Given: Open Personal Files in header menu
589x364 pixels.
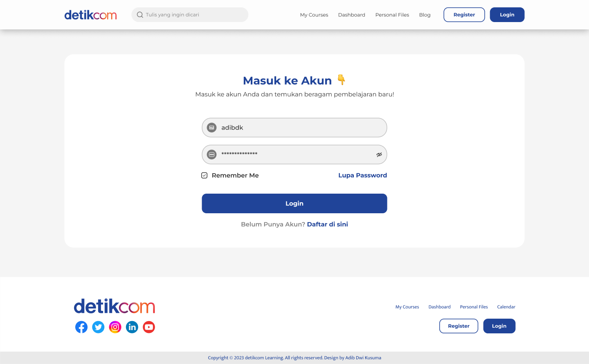Looking at the screenshot, I should 392,15.
